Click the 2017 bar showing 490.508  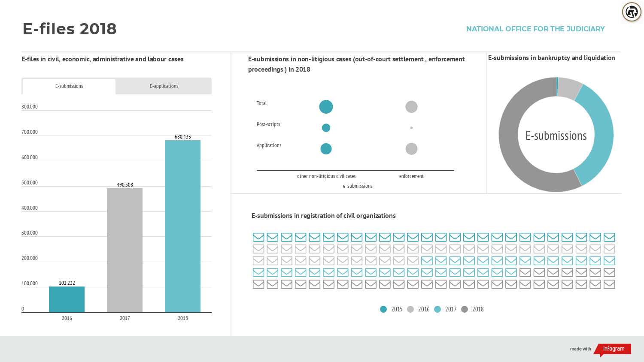pos(125,250)
